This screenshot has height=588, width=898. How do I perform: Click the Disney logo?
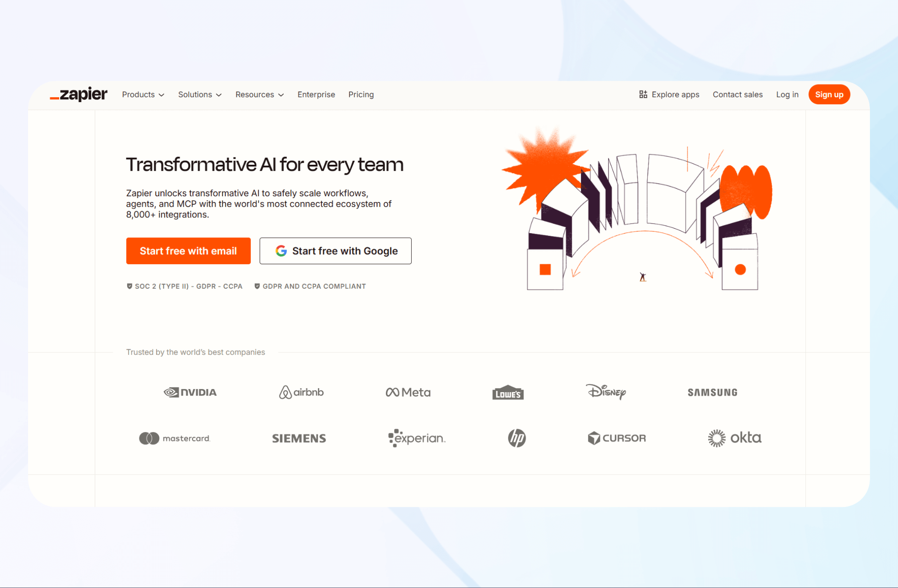(606, 391)
